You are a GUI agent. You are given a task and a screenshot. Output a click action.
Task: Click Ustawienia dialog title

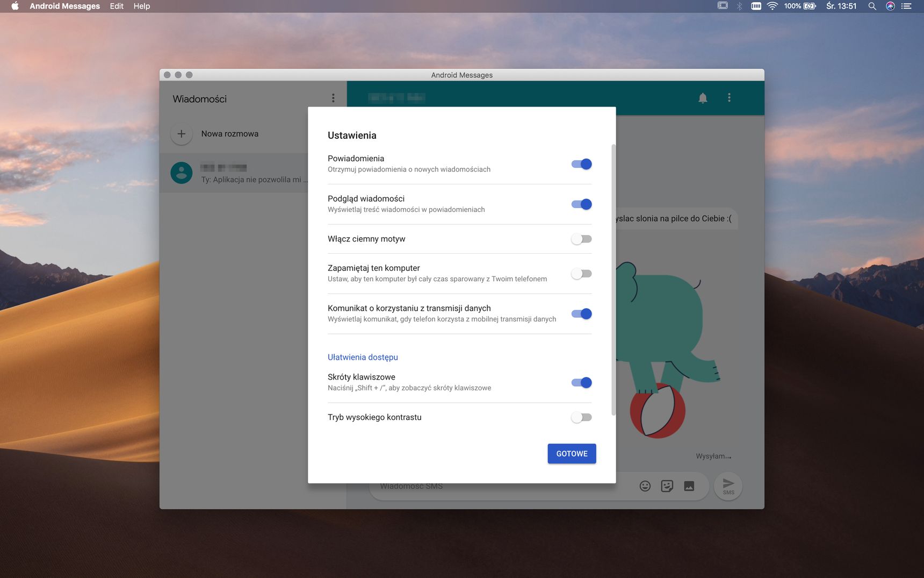tap(352, 135)
